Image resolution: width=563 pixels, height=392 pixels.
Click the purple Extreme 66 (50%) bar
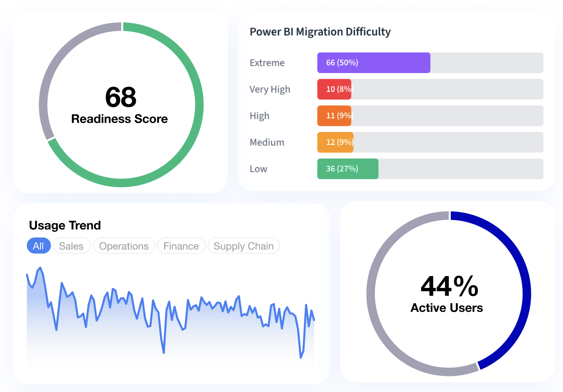(374, 63)
